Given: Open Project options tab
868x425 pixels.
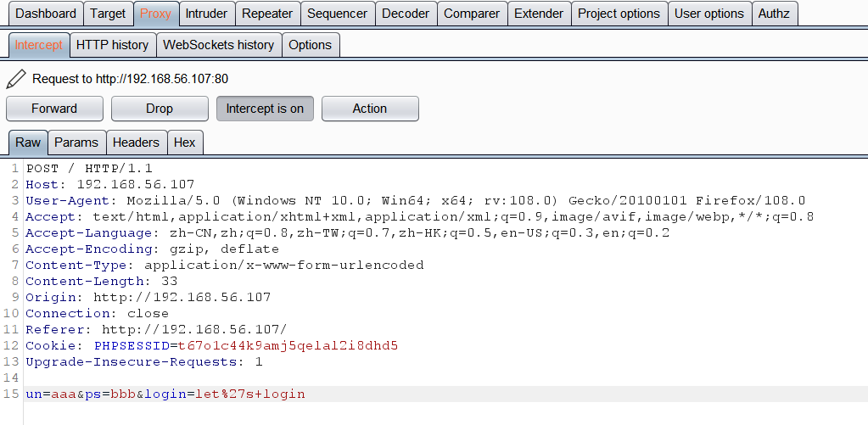Looking at the screenshot, I should pos(619,14).
